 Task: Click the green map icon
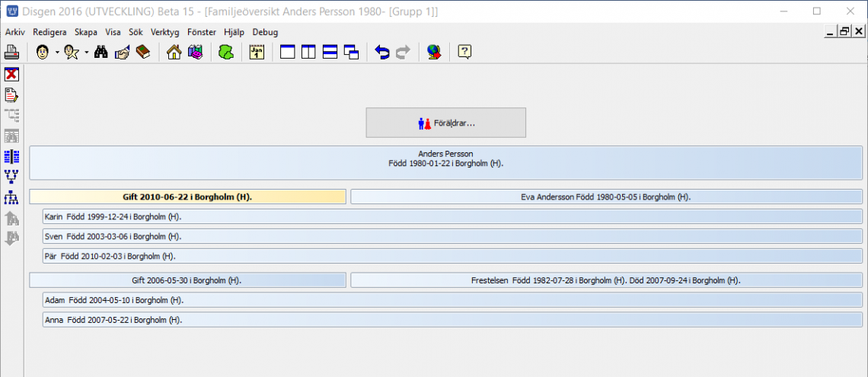click(226, 53)
